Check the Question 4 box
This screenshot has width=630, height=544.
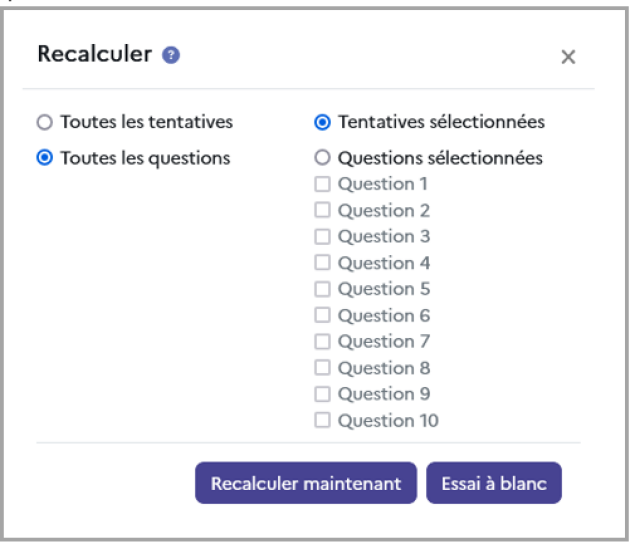322,263
